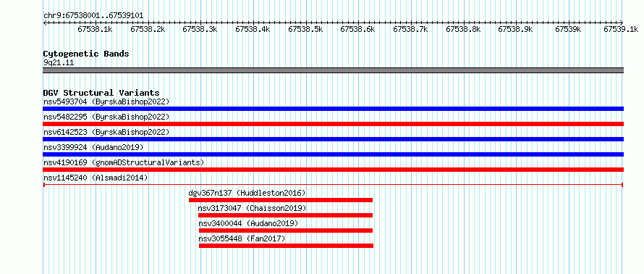The width and height of the screenshot is (644, 274).
Task: Click the chr9:67538001..67539101 position label
Action: (x=93, y=16)
